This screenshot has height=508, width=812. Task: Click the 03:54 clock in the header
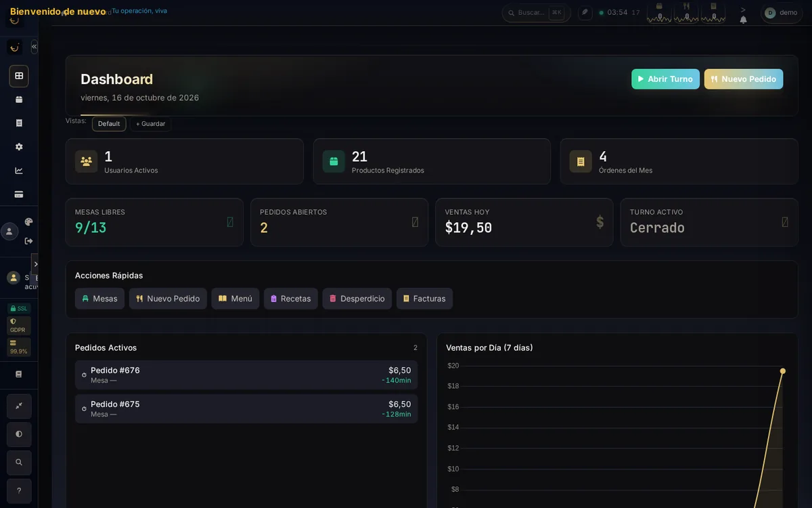pyautogui.click(x=617, y=12)
